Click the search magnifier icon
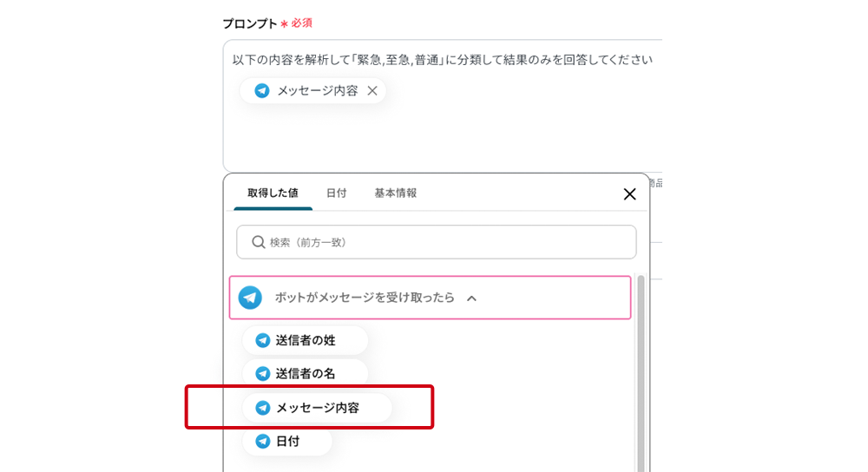868x472 pixels. [x=258, y=242]
